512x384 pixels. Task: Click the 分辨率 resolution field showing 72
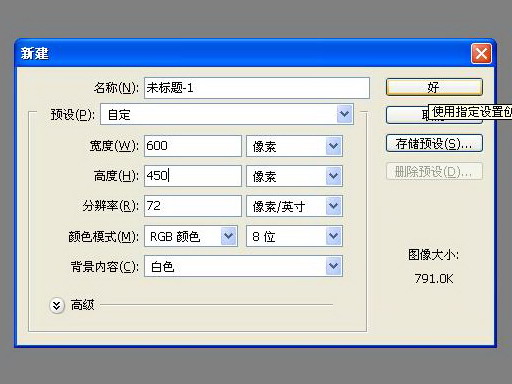tap(193, 206)
